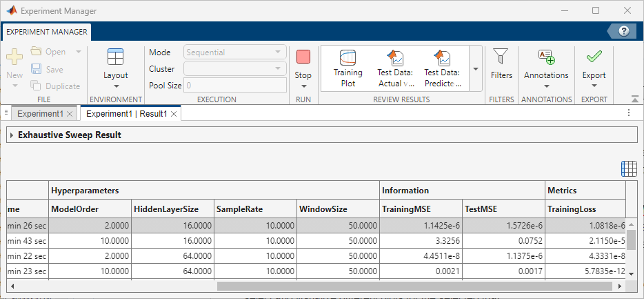This screenshot has width=644, height=299.
Task: Select the TestMSE cell 1.5726e-6
Action: 504,225
